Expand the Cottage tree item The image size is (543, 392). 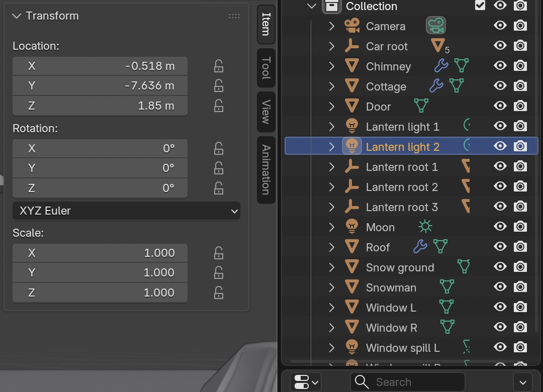click(331, 86)
